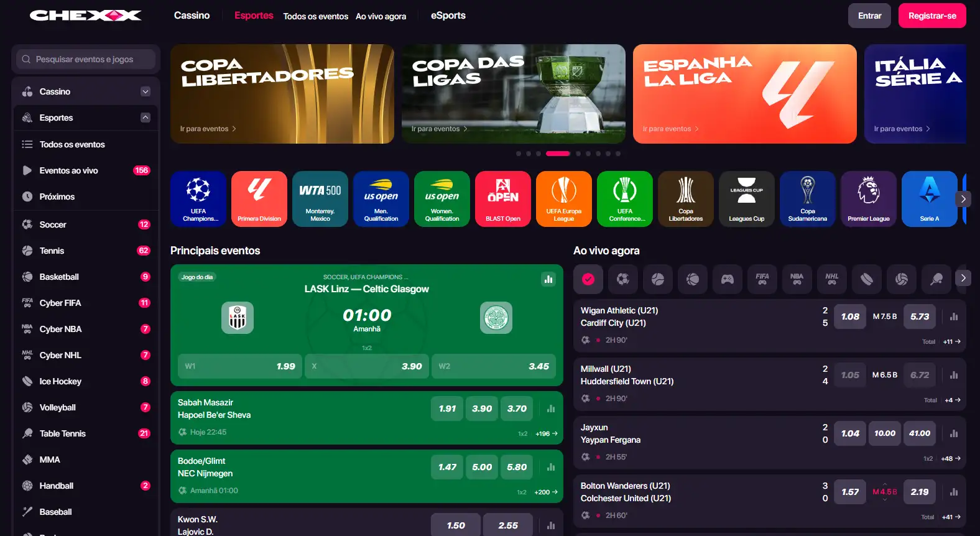Select US Open Women Qualification tile
980x536 pixels.
[441, 199]
